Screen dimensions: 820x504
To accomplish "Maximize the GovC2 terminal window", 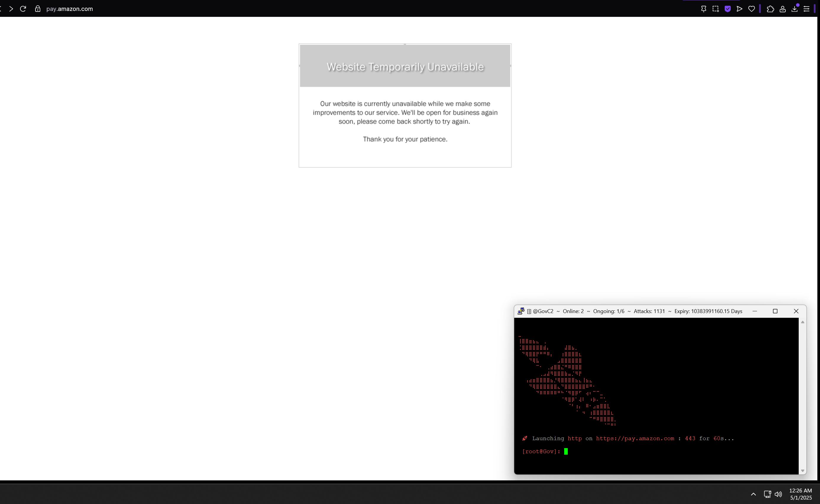I will (775, 311).
